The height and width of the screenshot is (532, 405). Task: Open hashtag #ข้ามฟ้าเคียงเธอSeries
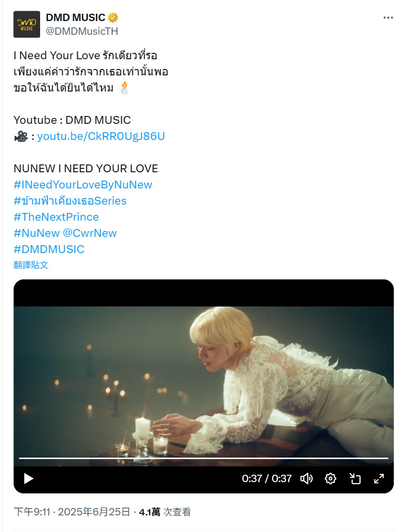coord(70,201)
